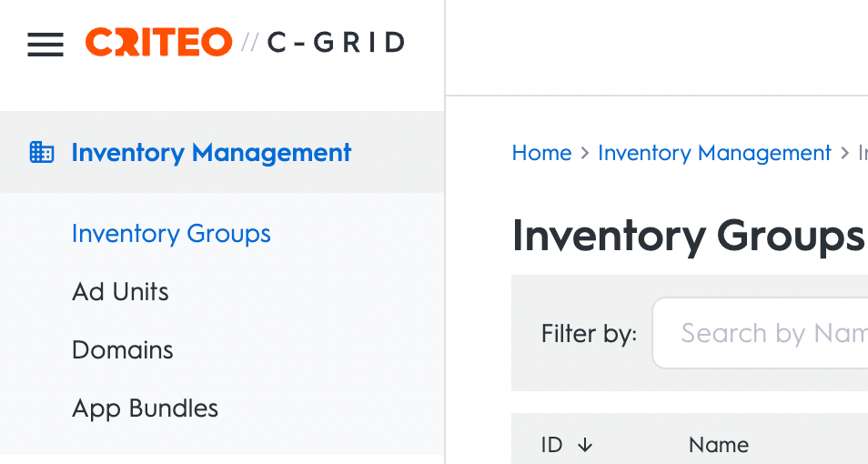Click the descending sort arrow beside ID
Screen dimensions: 868x464
coord(585,445)
